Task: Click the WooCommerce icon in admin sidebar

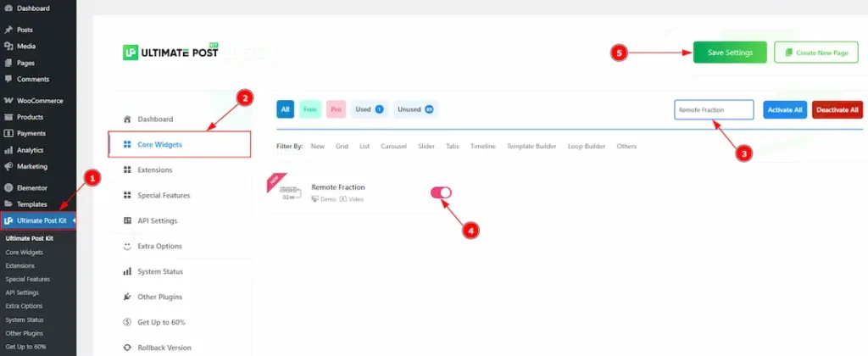Action: pyautogui.click(x=8, y=100)
